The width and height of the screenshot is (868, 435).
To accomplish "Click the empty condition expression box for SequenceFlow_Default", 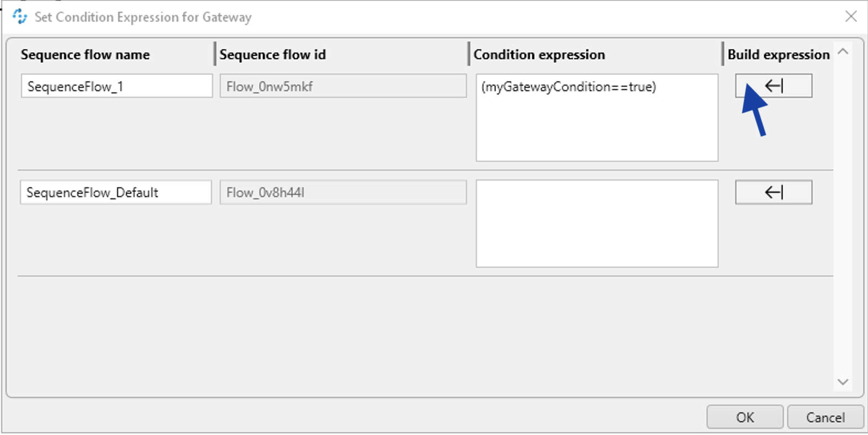I will tap(596, 223).
